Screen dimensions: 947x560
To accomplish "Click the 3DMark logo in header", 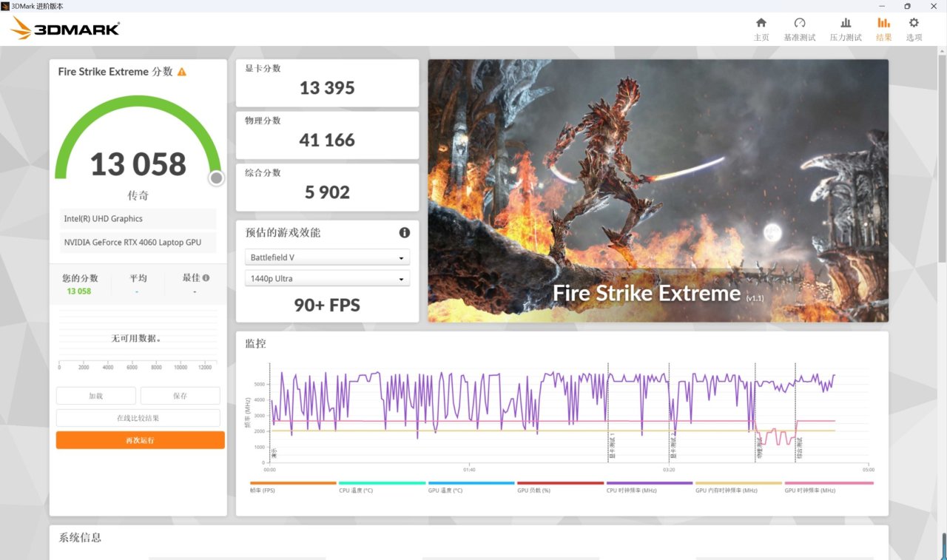I will pos(65,29).
